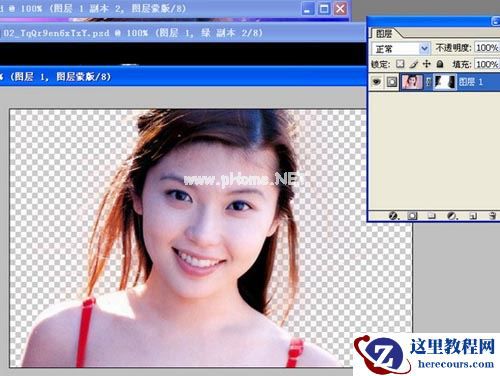This screenshot has height=376, width=500.
Task: Select the layer mask thumbnail of 图层 1
Action: 445,82
